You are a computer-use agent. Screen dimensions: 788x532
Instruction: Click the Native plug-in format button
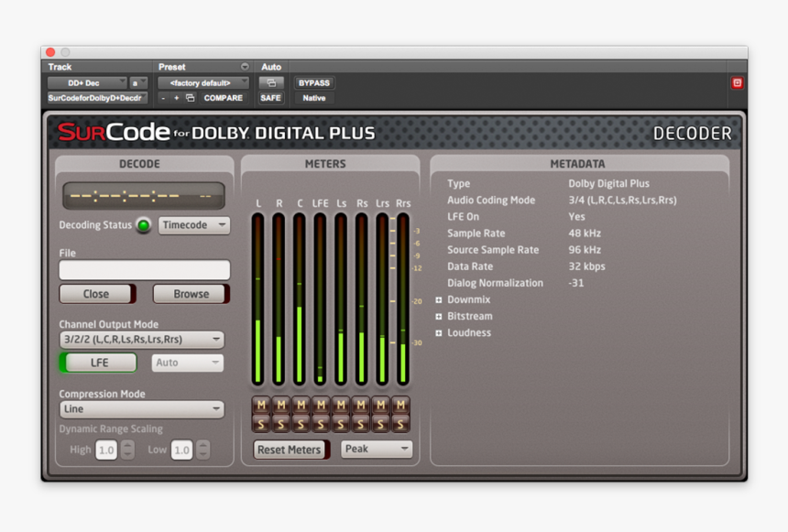click(x=314, y=98)
